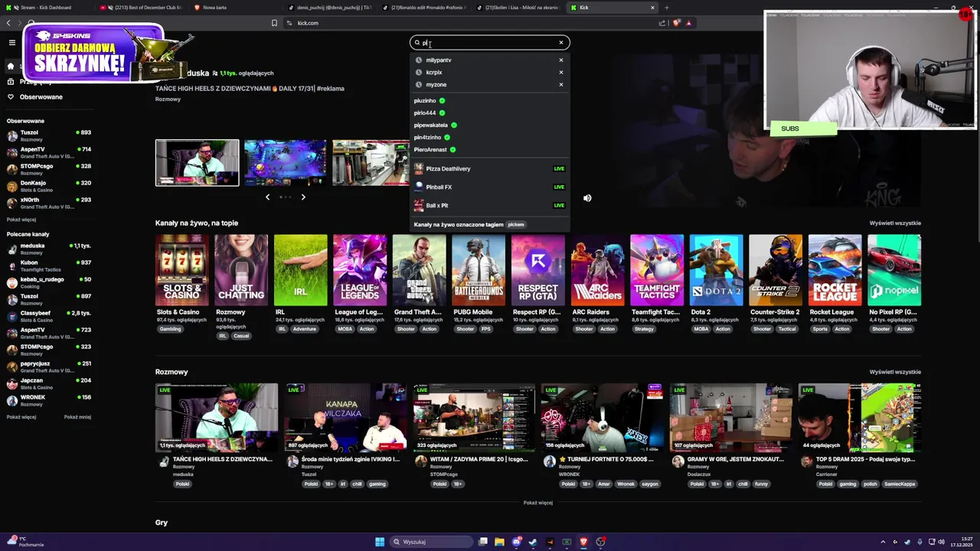The width and height of the screenshot is (980, 551).
Task: Open Counter-Strike 2 category card
Action: coord(776,270)
